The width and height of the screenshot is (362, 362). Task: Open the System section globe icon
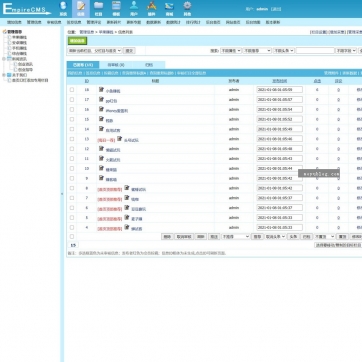63,6
